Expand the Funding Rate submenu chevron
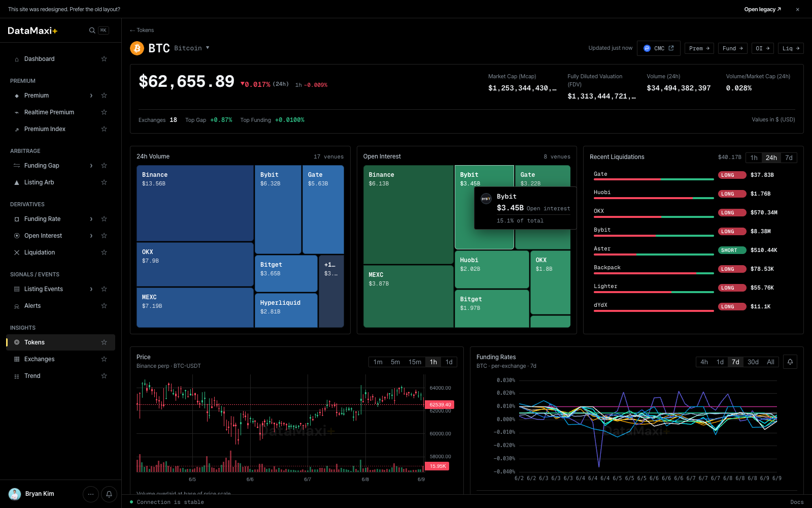 click(x=91, y=219)
